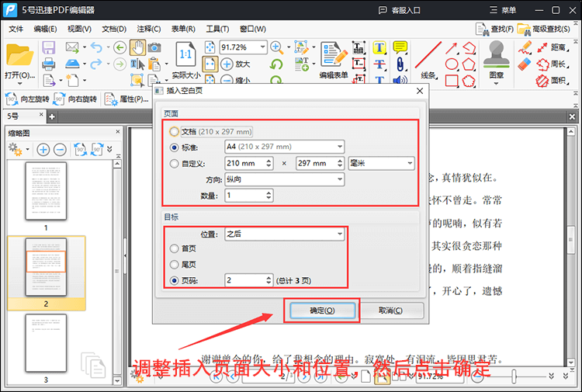Undo the last action
Image resolution: width=582 pixels, height=392 pixels.
(x=96, y=47)
